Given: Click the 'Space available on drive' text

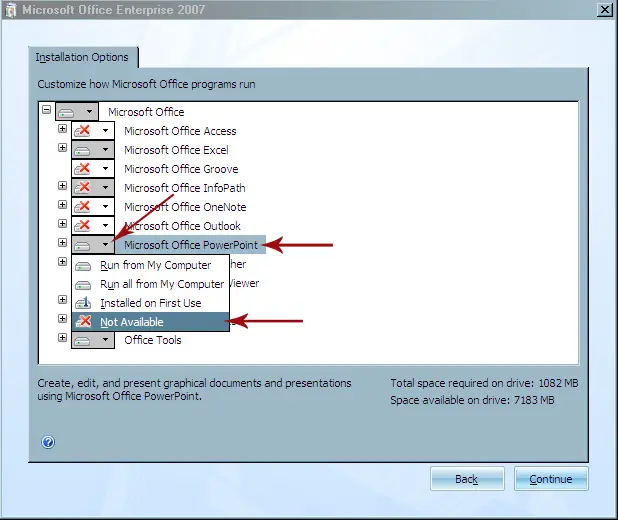Looking at the screenshot, I should (472, 400).
